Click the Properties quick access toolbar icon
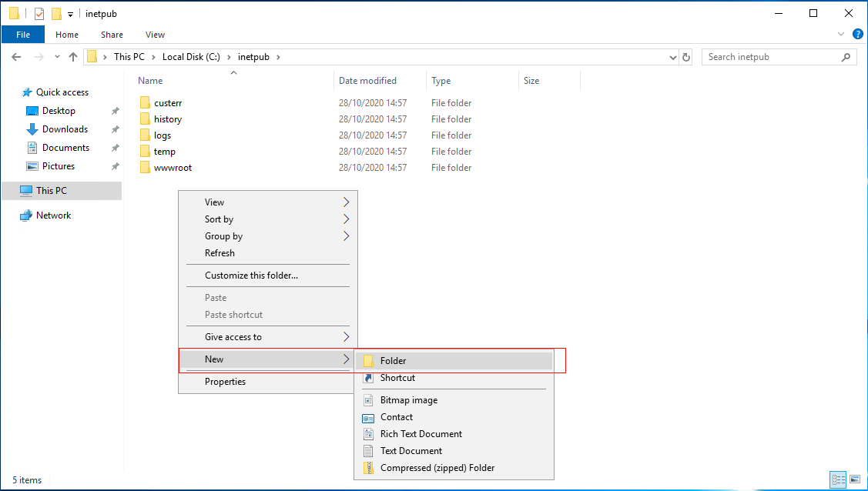The height and width of the screenshot is (491, 868). [x=39, y=14]
